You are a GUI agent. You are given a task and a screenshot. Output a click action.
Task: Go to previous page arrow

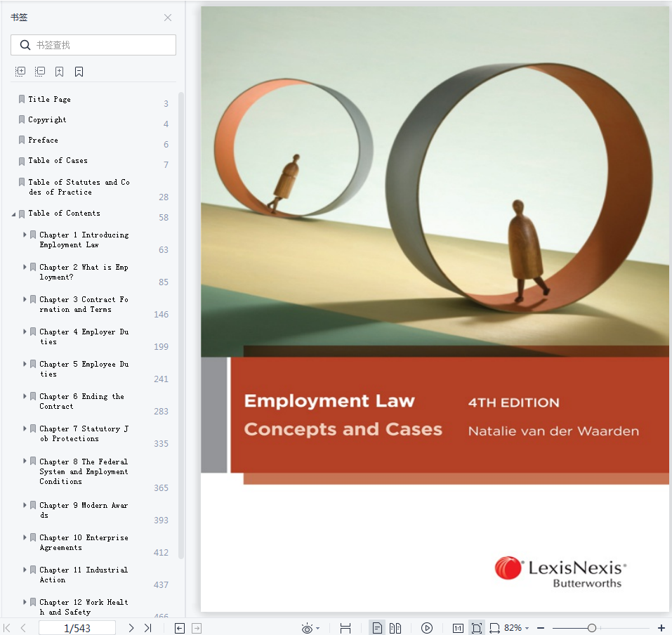pyautogui.click(x=23, y=628)
